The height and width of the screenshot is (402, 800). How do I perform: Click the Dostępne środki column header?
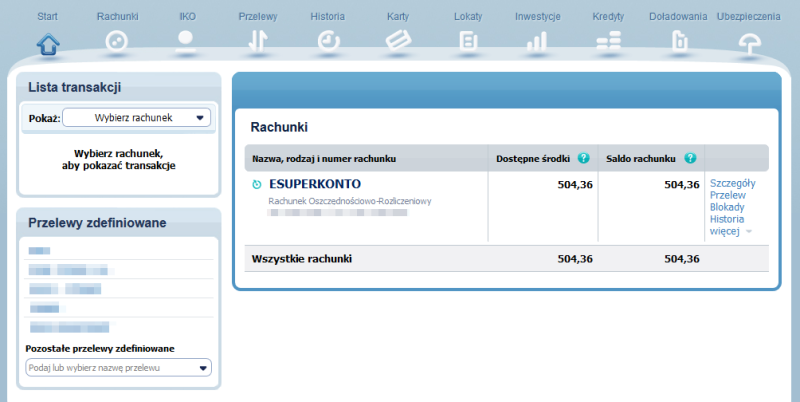point(533,159)
